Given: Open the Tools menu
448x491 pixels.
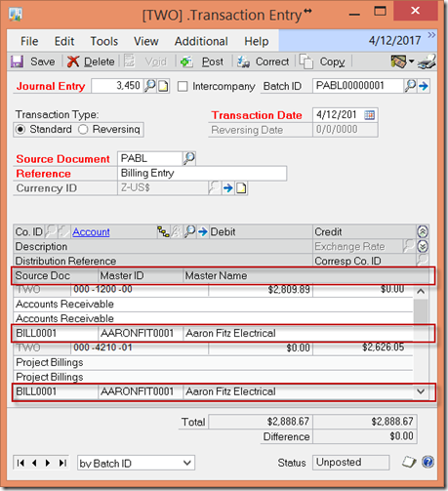Looking at the screenshot, I should pos(104,41).
